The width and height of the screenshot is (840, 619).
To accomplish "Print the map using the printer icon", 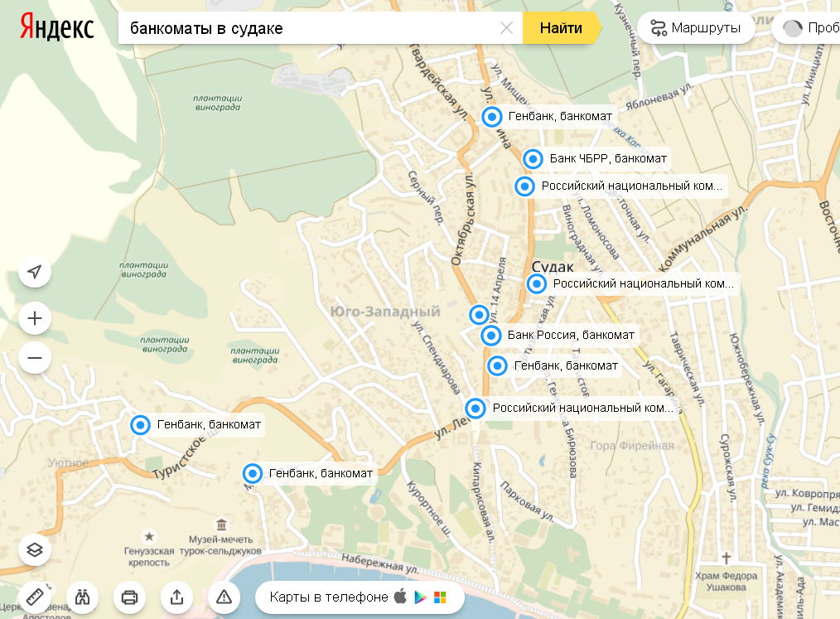I will 129,597.
